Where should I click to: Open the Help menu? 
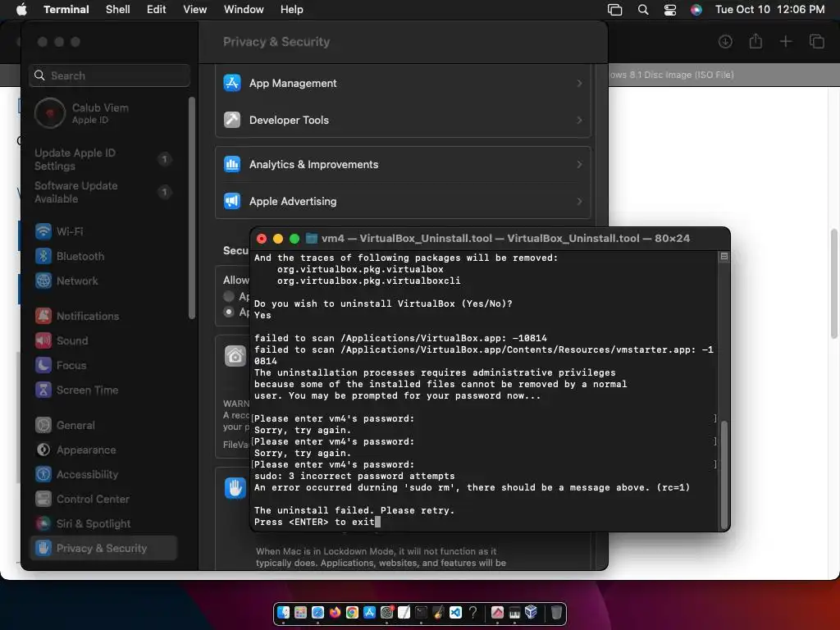point(292,9)
